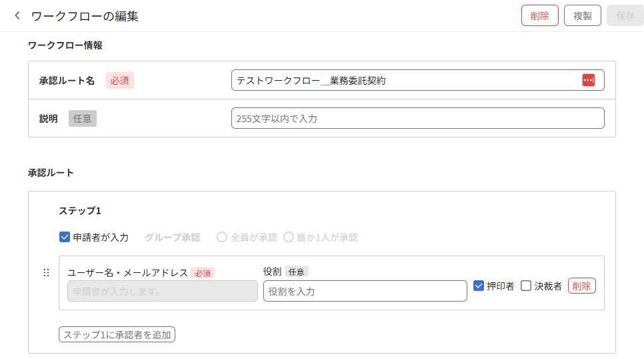Click into the 役割を入力 field
Viewport: 644px width, 359px height.
click(x=365, y=291)
